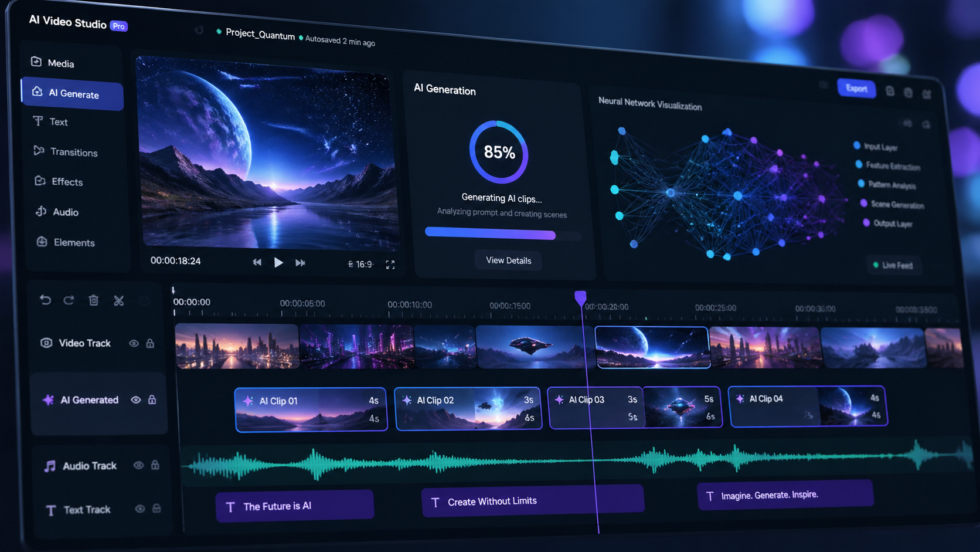Hide the Video Track
The image size is (980, 552).
click(x=134, y=343)
